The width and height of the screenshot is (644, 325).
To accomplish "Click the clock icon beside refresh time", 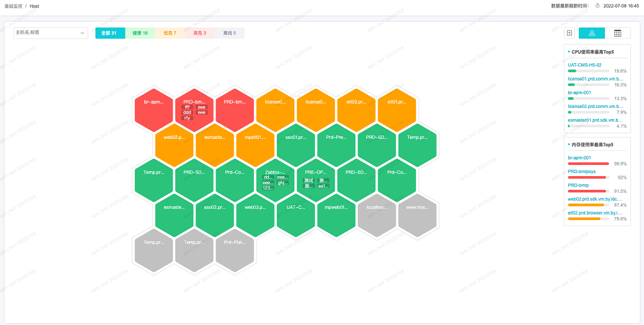I will tap(597, 6).
